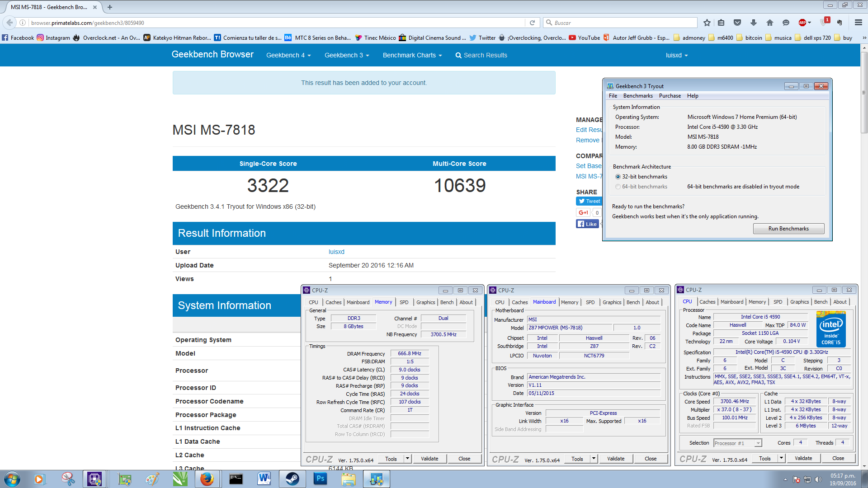Open YouTube bookmark in bookmarks bar
The image size is (868, 488).
click(x=585, y=38)
